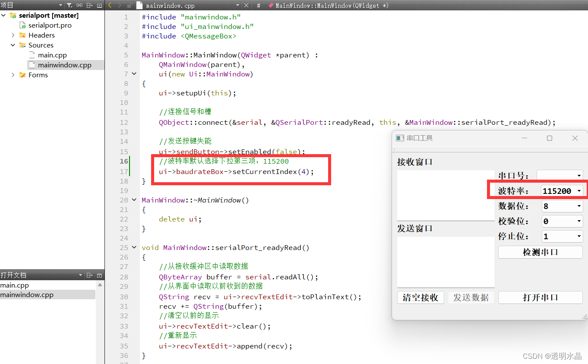Image resolution: width=588 pixels, height=364 pixels.
Task: Click the hide-panel icon in Projects header
Action: coord(99,5)
